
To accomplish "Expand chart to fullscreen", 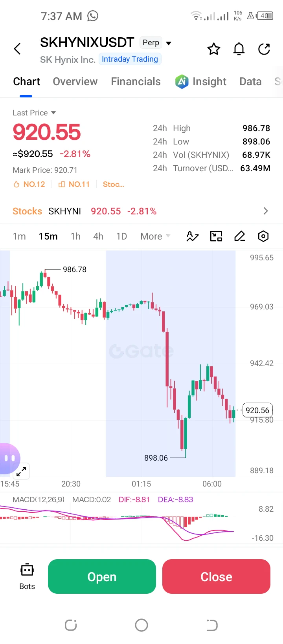I will coord(21,471).
